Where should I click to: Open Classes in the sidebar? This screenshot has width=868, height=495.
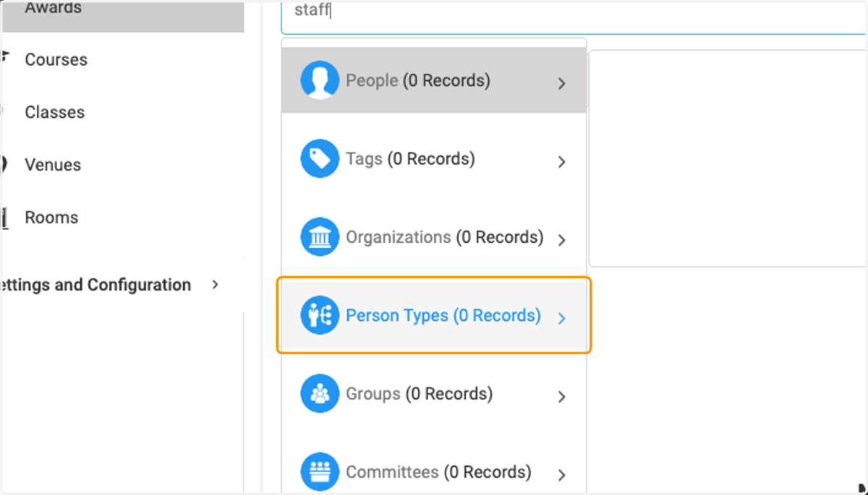pos(54,112)
